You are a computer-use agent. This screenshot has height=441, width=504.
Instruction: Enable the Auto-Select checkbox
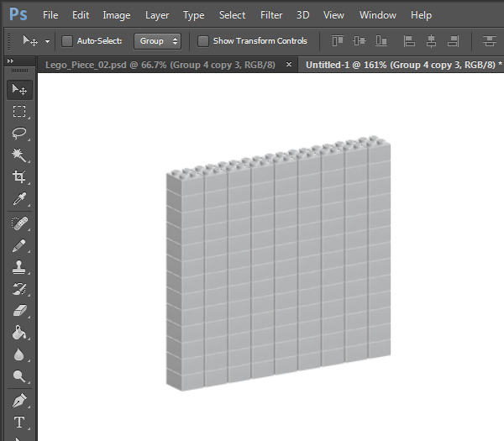pos(67,41)
